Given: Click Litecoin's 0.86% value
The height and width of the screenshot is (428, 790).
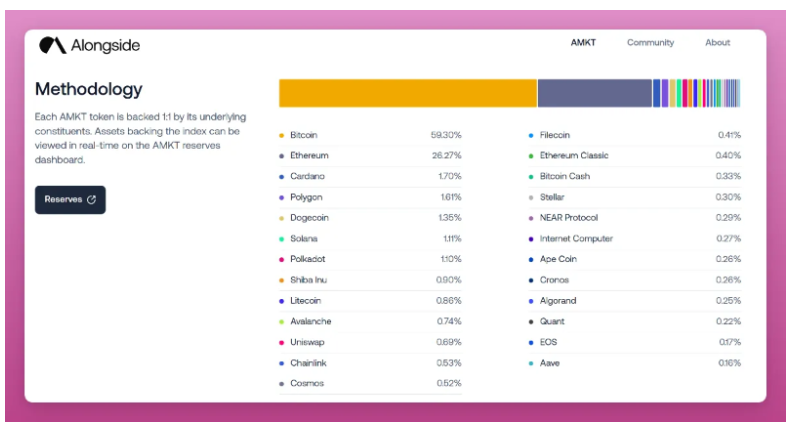Looking at the screenshot, I should click(x=448, y=300).
